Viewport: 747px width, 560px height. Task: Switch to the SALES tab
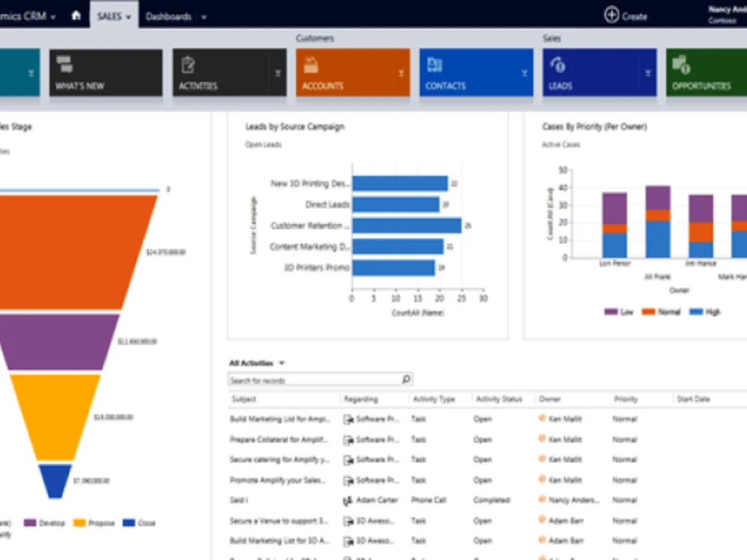coord(111,15)
